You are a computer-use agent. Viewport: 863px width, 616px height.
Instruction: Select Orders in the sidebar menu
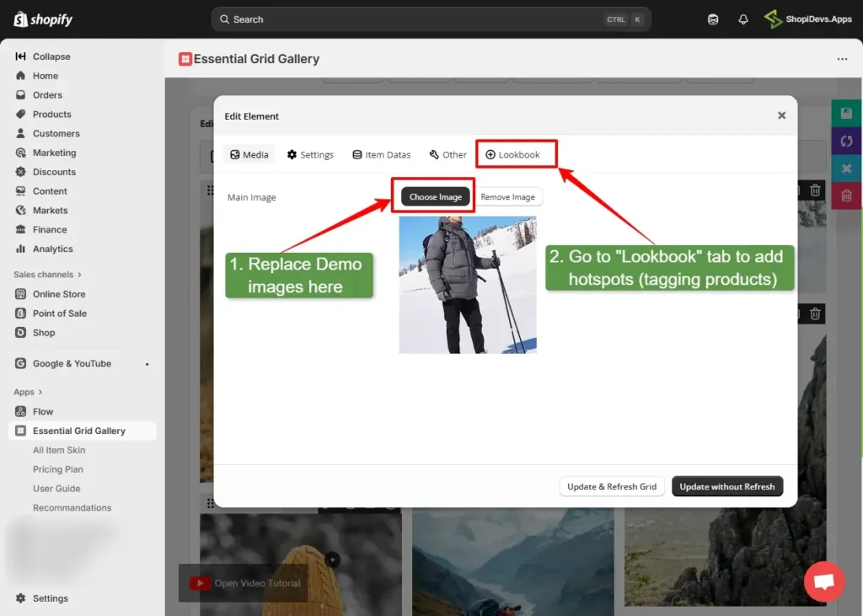point(48,94)
